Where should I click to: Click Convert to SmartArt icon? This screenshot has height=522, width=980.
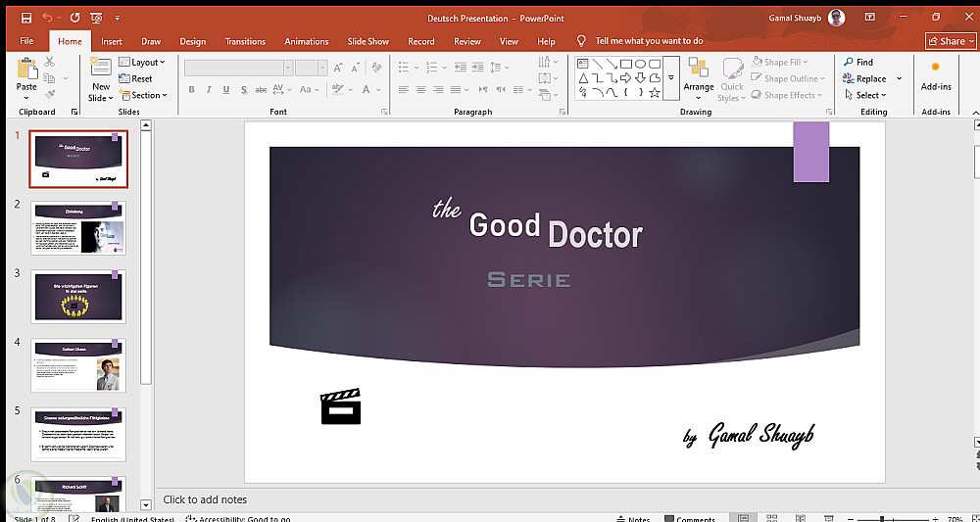544,95
